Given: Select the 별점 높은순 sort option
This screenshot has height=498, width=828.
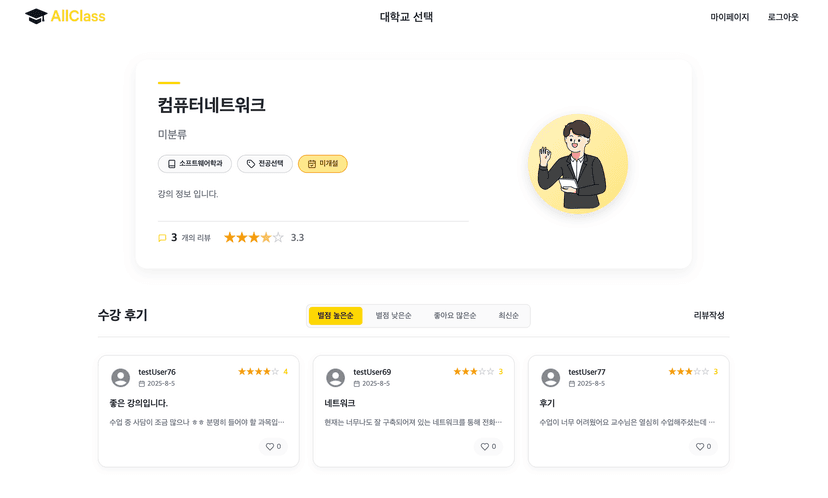Looking at the screenshot, I should (x=335, y=316).
